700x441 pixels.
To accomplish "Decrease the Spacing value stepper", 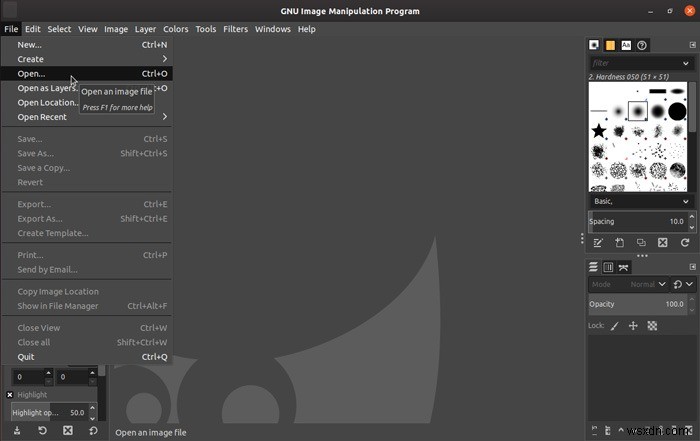I will (x=692, y=227).
